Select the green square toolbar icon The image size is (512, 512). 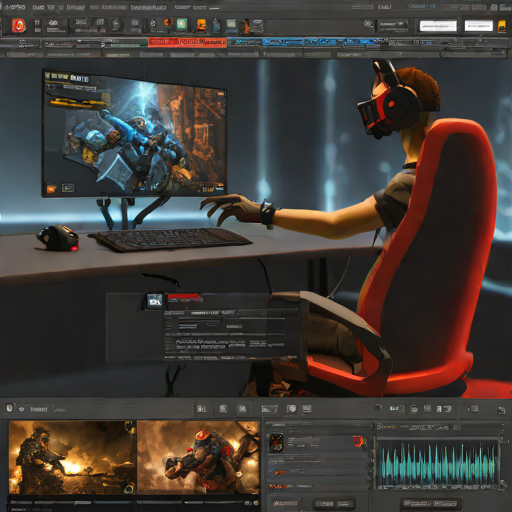tap(182, 24)
